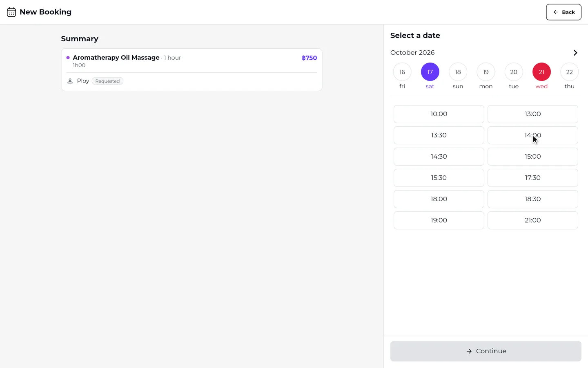Image resolution: width=588 pixels, height=368 pixels.
Task: Choose the 18:00 time slot
Action: [x=439, y=199]
